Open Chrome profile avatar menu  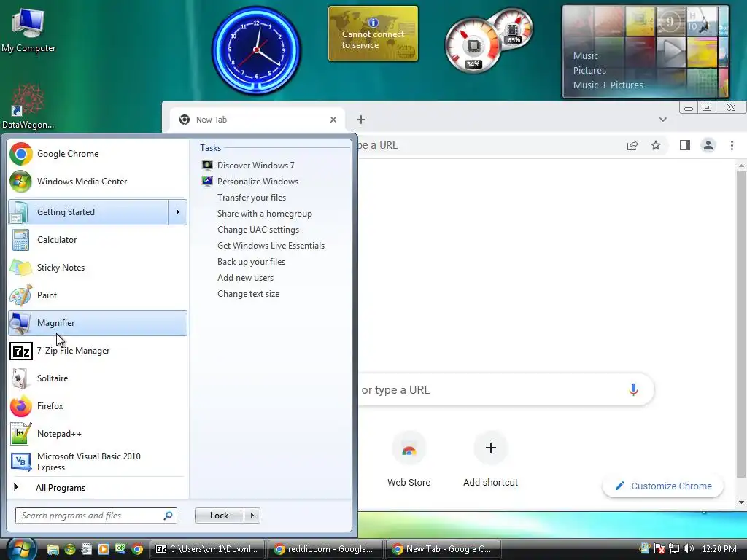(x=708, y=145)
